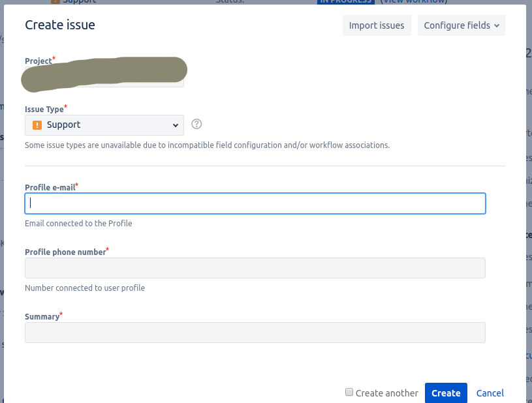The image size is (532, 403).
Task: Click the Summary field label
Action: pos(42,316)
